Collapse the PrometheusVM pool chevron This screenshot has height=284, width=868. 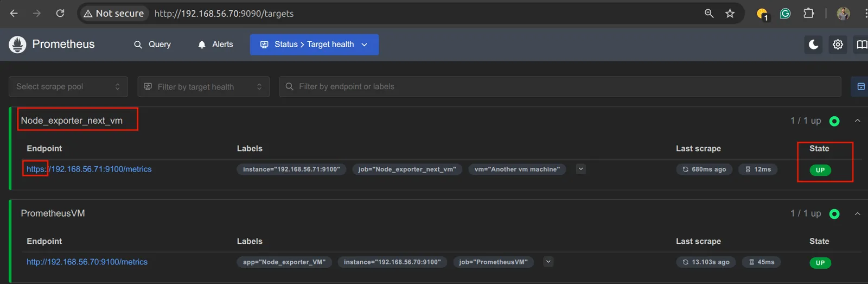coord(858,213)
